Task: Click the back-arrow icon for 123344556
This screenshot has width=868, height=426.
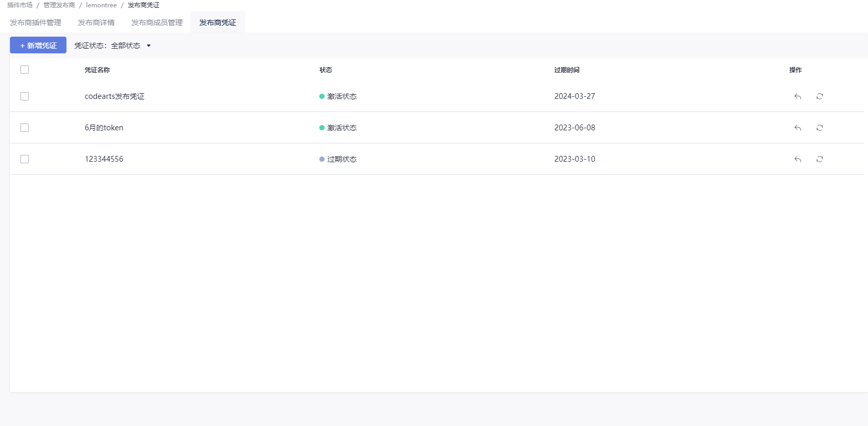Action: [797, 159]
